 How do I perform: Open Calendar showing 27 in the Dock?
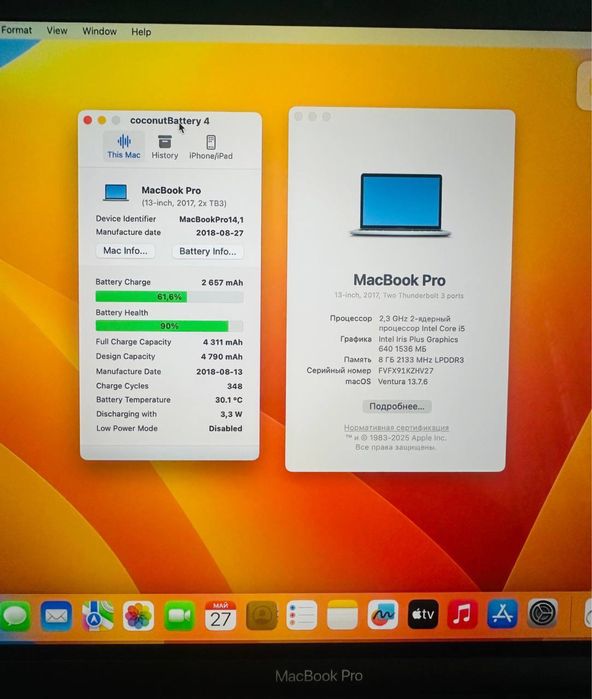coord(220,616)
